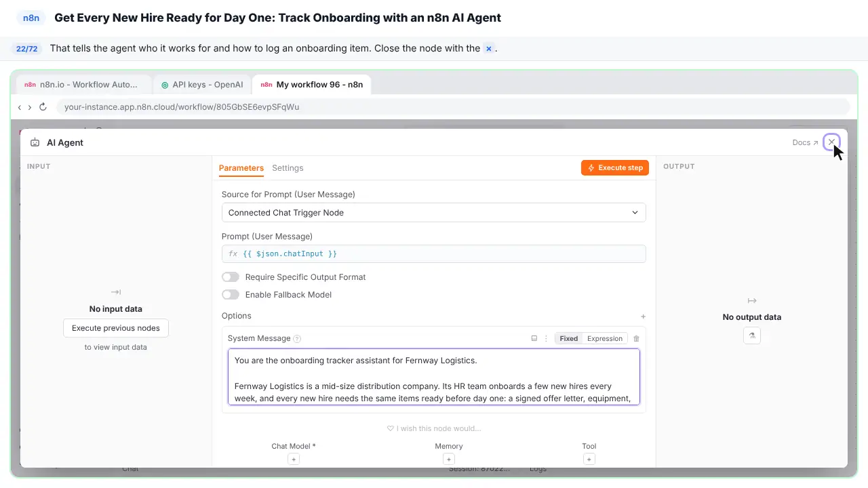
Task: Switch to API keys - OpenAI browser tab
Action: click(x=202, y=85)
